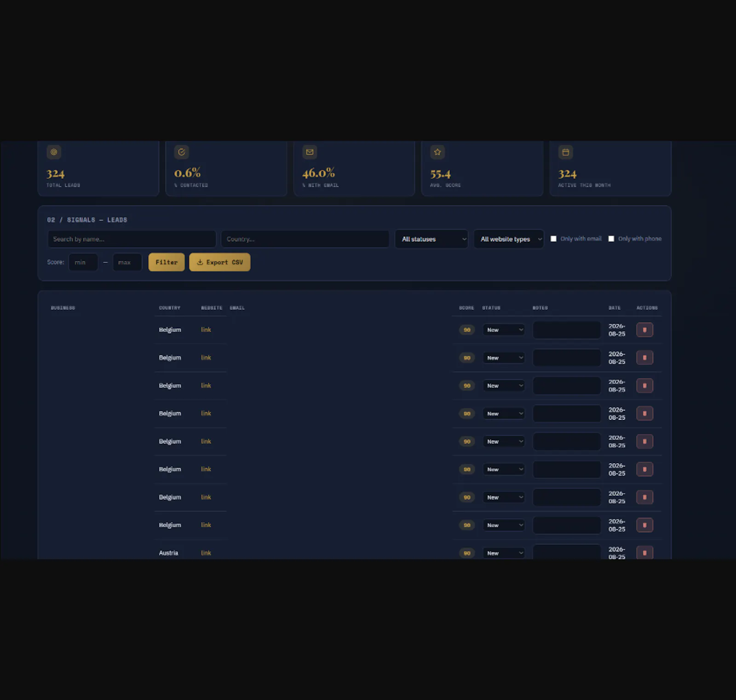Click the notes field in Austria row
The width and height of the screenshot is (736, 700).
(567, 552)
